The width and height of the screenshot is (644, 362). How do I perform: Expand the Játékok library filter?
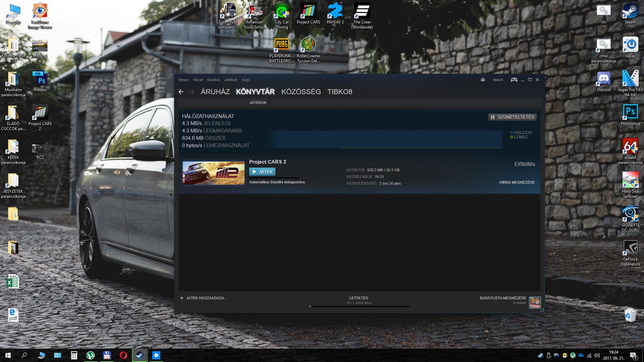point(258,103)
